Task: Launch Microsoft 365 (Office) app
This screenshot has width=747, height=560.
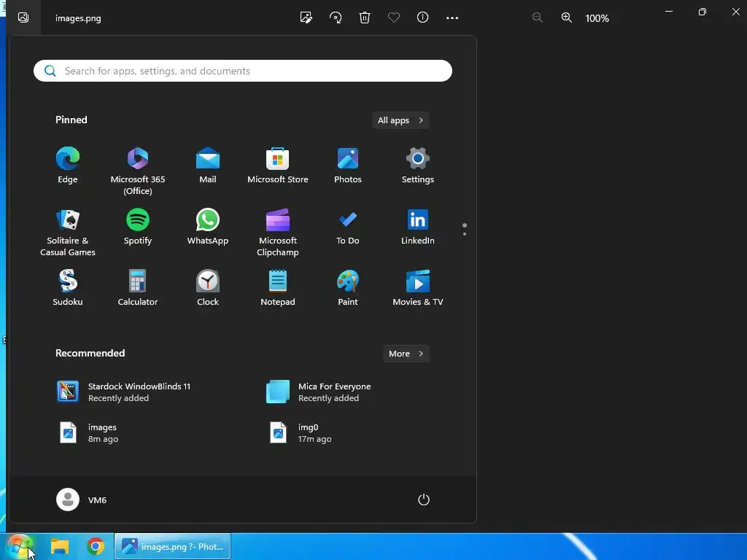Action: pos(138,171)
